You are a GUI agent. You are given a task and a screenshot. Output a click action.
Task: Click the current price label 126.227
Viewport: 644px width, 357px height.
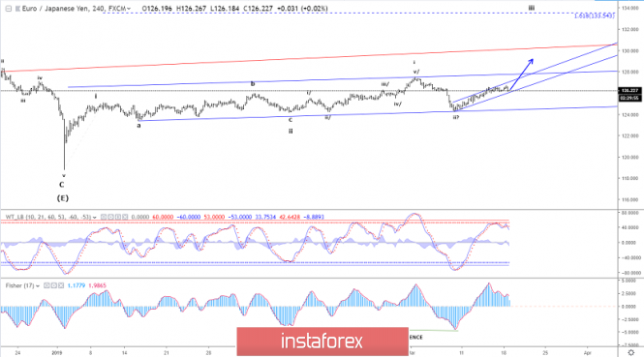629,90
